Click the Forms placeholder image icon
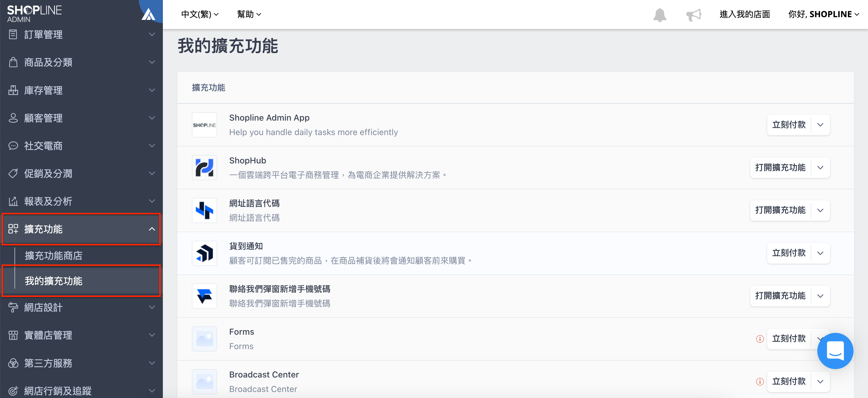Screen dimensions: 868x398 coord(204,339)
